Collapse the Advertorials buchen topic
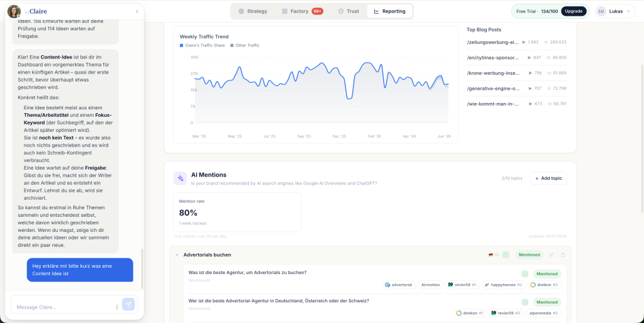644x323 pixels. tap(177, 255)
